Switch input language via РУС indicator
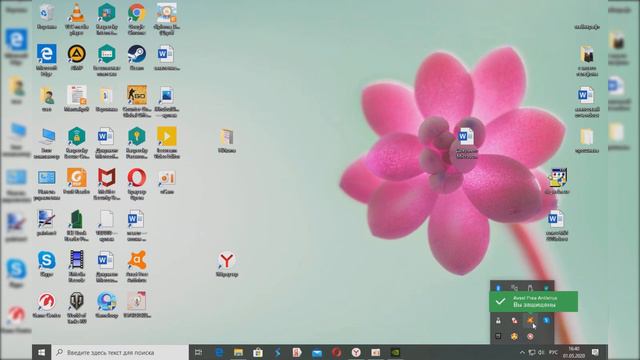Viewport: 640px width, 360px height. tap(553, 352)
